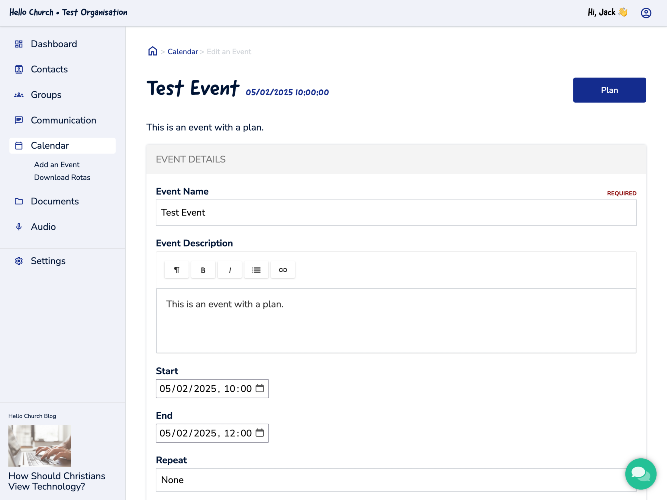Open the Dashboard icon in sidebar
This screenshot has width=667, height=500.
(x=19, y=44)
